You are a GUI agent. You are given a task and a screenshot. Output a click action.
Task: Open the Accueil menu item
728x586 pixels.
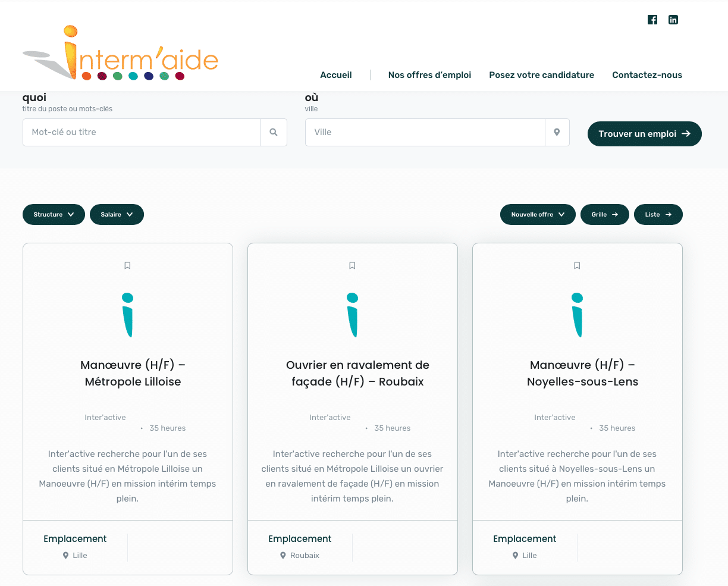(336, 75)
